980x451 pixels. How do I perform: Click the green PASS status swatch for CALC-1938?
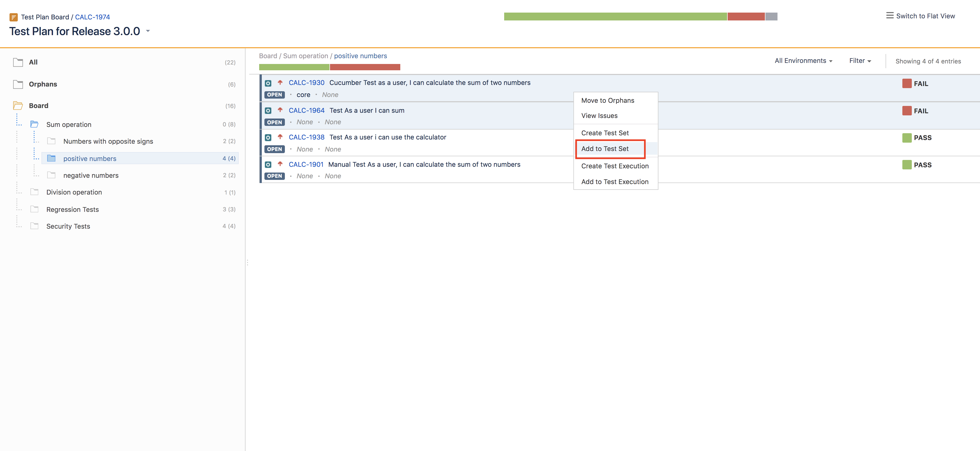[x=907, y=138]
